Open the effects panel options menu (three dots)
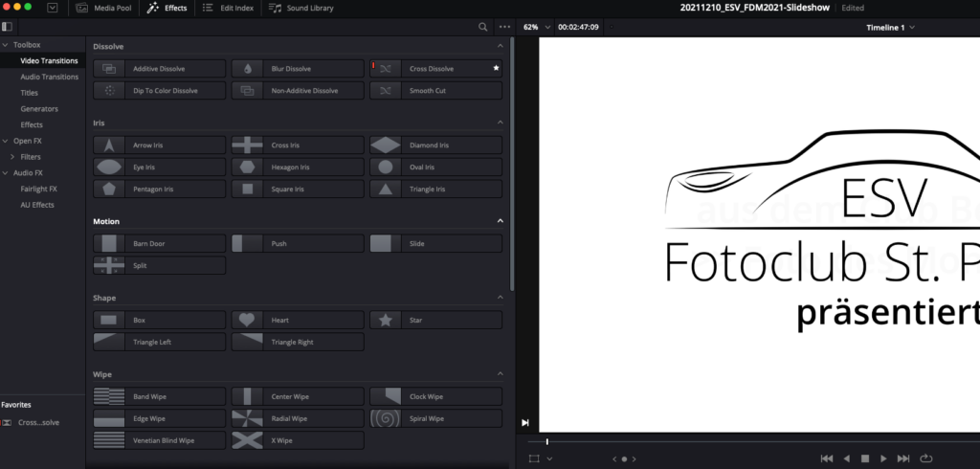The height and width of the screenshot is (469, 980). tap(505, 27)
